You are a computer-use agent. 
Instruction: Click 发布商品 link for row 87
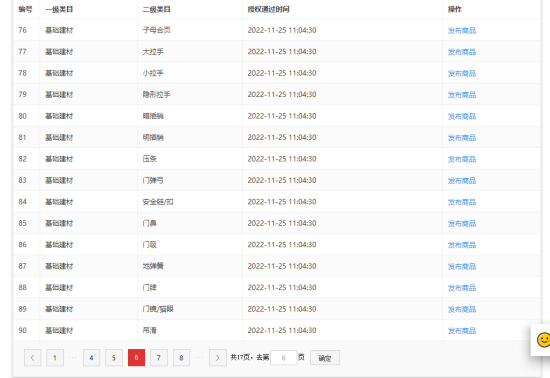pos(462,266)
